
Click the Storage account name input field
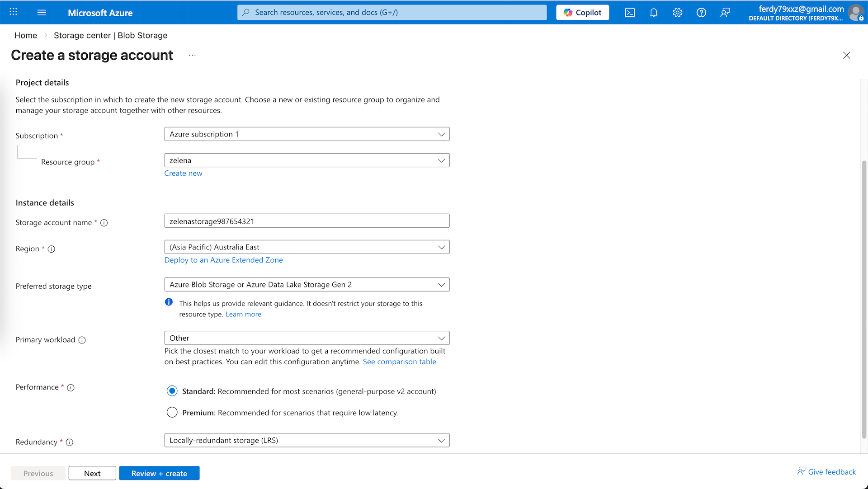tap(307, 221)
